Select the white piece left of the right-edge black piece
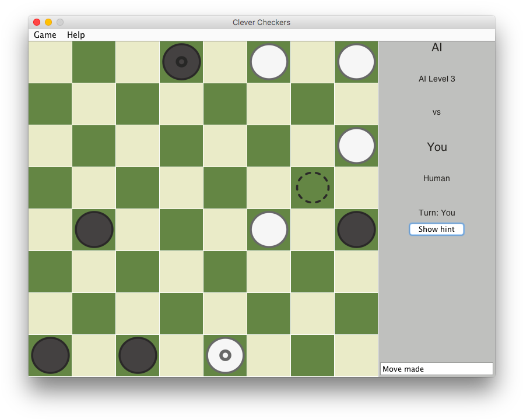Screen dimensions: 523x420 point(269,230)
